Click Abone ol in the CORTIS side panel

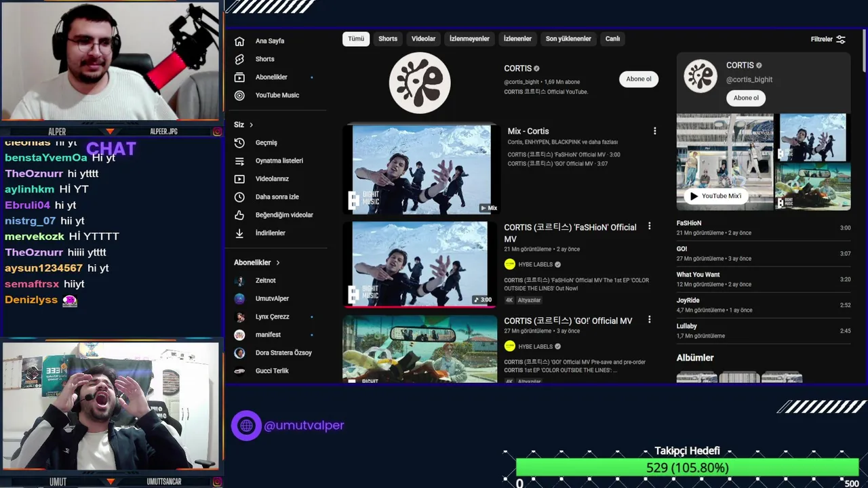[x=746, y=98]
